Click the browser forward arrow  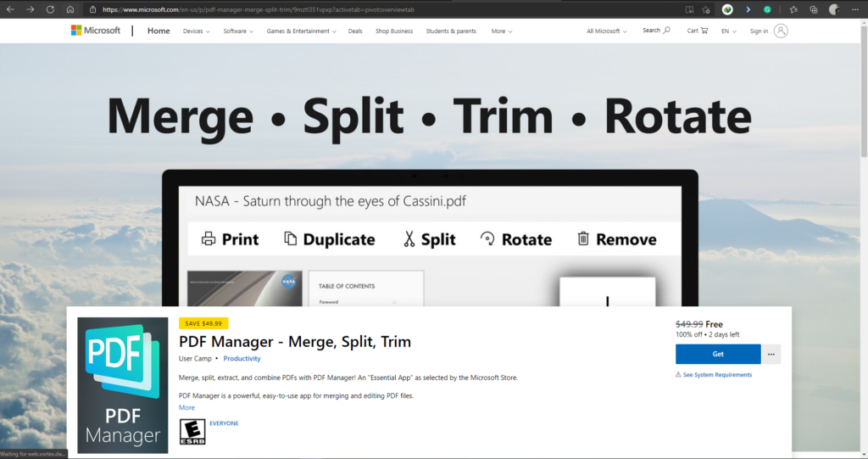pyautogui.click(x=30, y=9)
